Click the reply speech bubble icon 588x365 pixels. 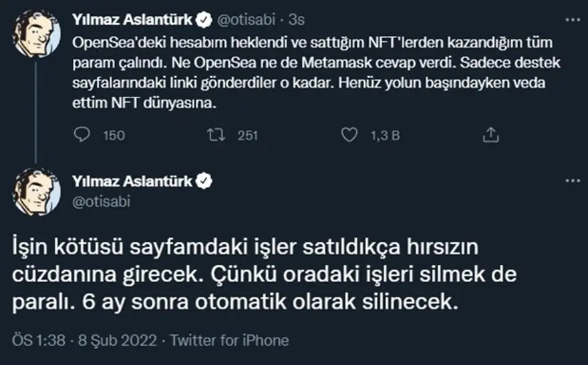(x=81, y=135)
